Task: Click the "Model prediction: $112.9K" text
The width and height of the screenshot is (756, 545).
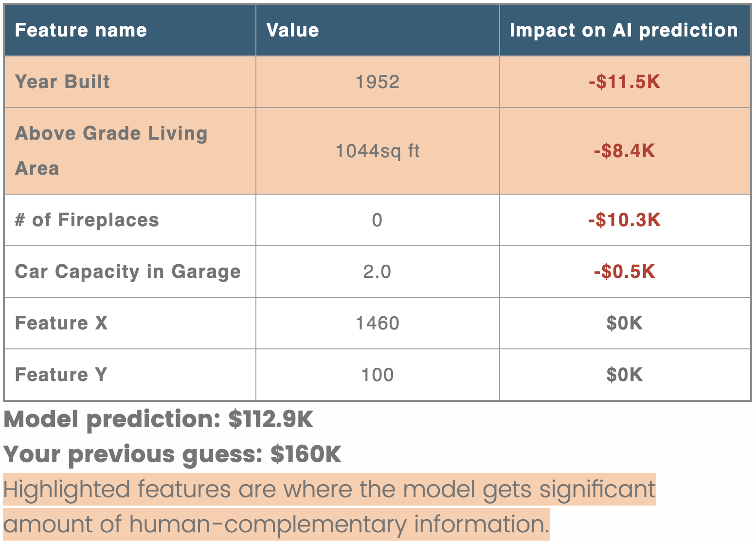Action: pos(159,419)
